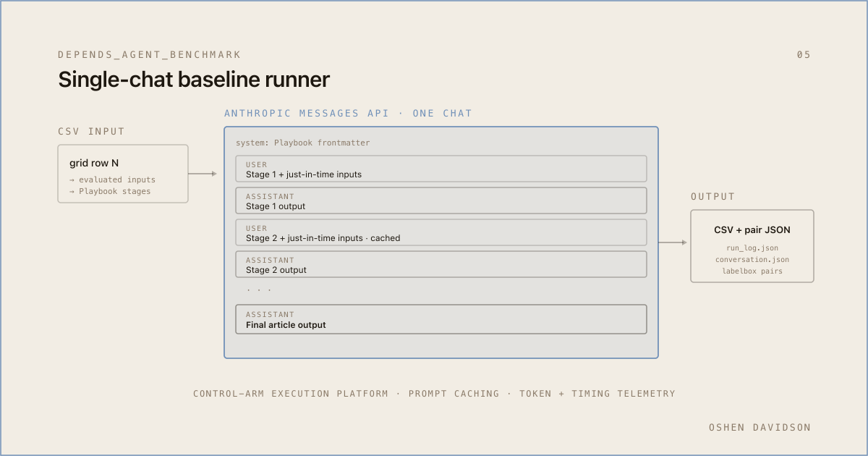Screen dimensions: 868x456
Task: Click the grid row N input box
Action: coord(123,174)
